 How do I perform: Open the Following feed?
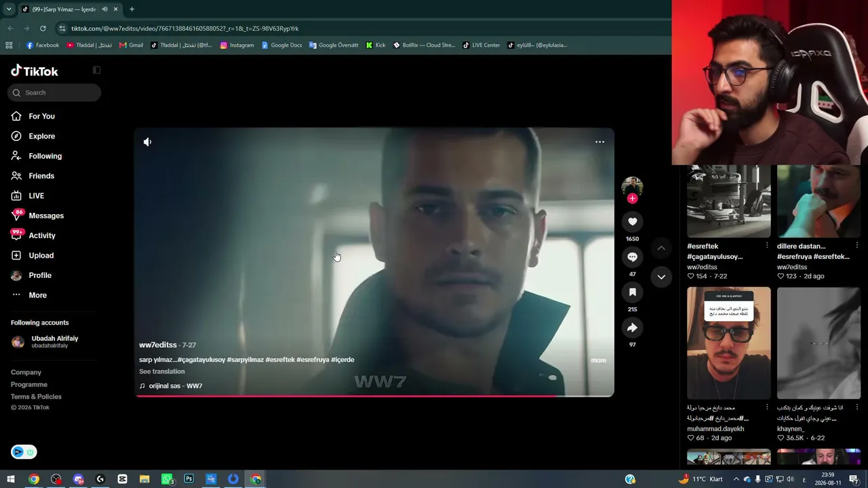click(45, 156)
